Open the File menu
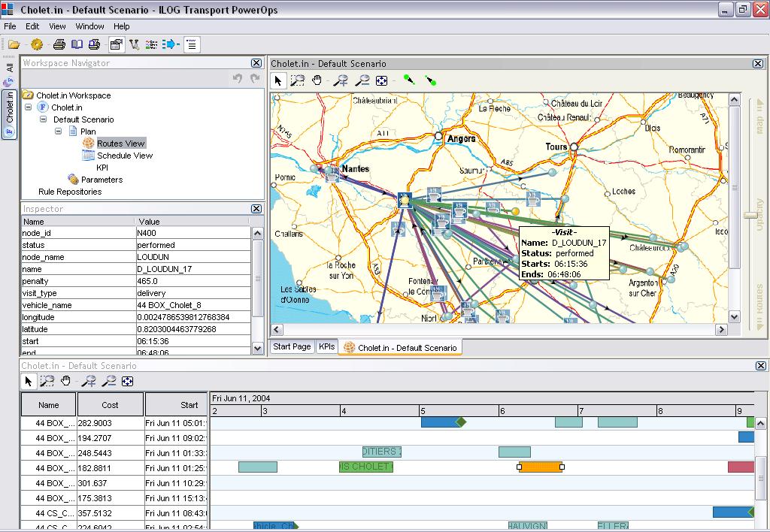 (x=10, y=26)
